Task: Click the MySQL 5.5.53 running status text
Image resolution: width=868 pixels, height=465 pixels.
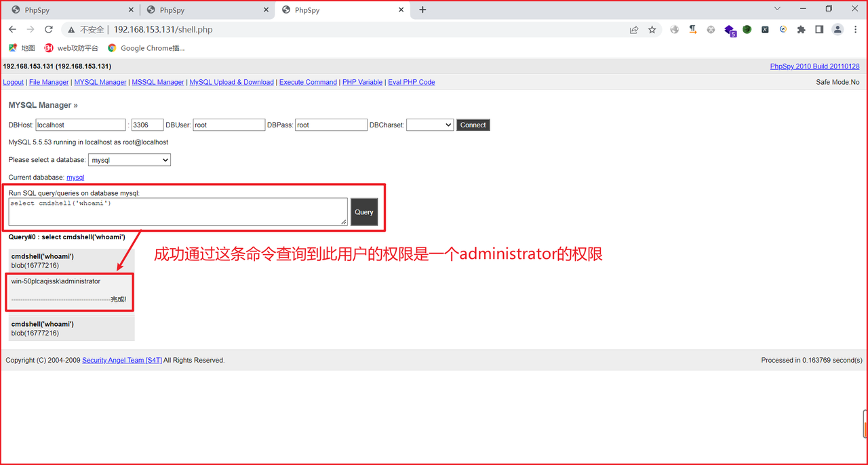Action: (88, 142)
